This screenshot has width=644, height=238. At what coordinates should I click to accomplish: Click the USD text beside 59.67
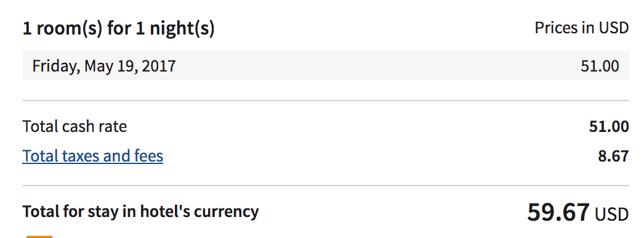pyautogui.click(x=612, y=214)
